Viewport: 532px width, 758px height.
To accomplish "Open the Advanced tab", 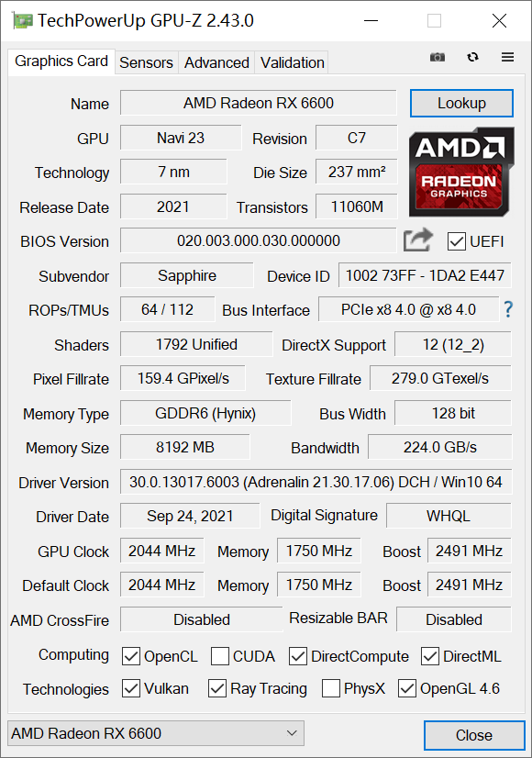I will (x=216, y=62).
